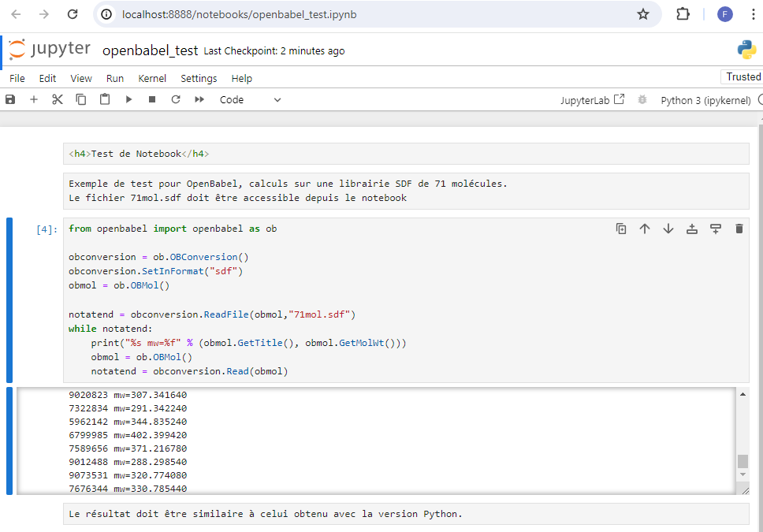
Task: Click output line 9020823 mw=307.341640
Action: pos(128,395)
